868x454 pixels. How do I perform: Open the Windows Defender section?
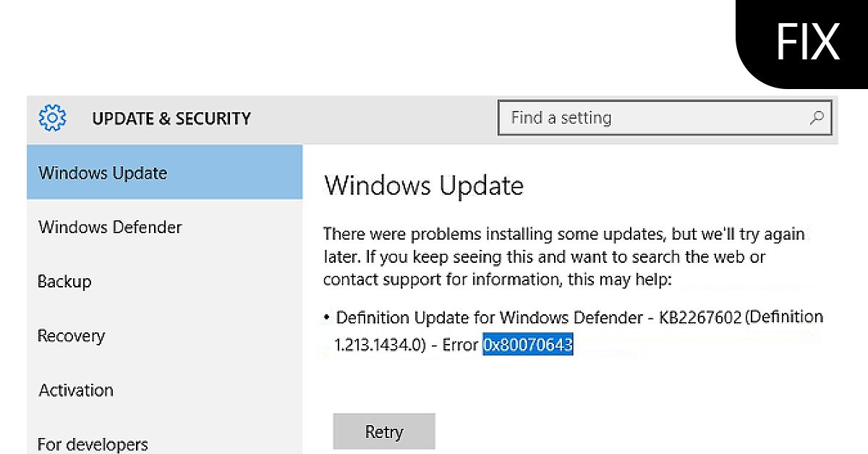(111, 227)
